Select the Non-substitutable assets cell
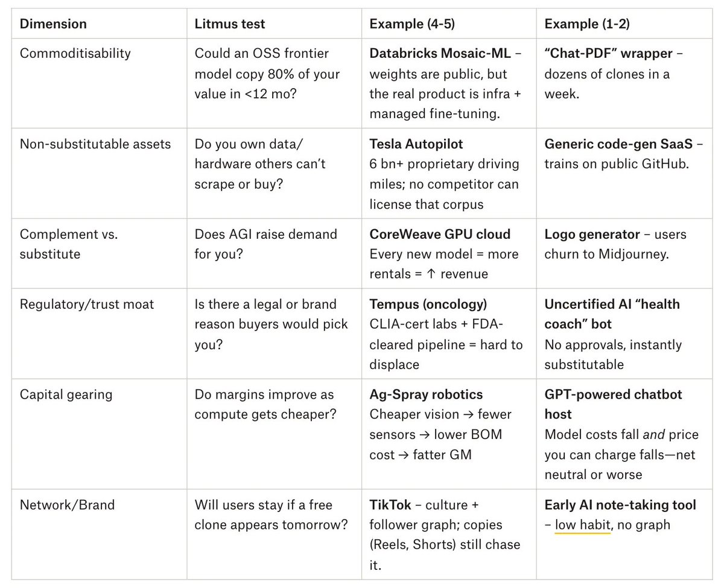Image resolution: width=724 pixels, height=588 pixels. coord(95,144)
